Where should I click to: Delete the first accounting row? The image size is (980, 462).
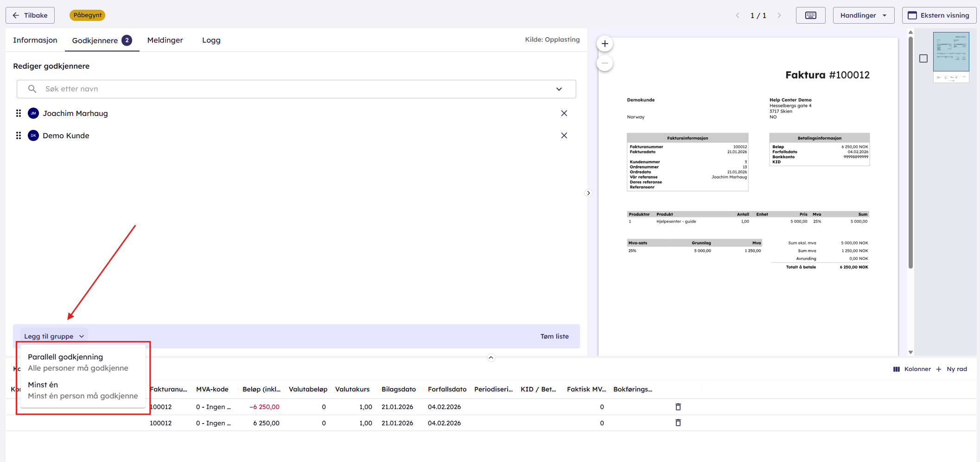[678, 407]
